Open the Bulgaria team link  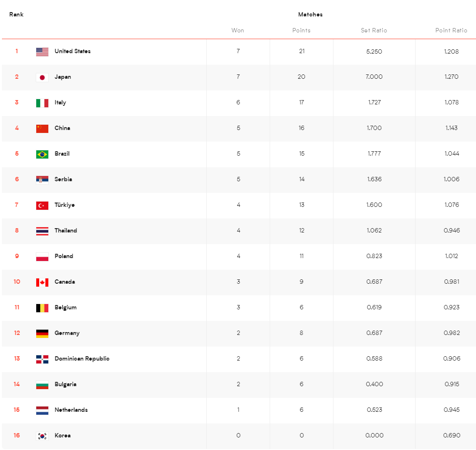point(66,384)
